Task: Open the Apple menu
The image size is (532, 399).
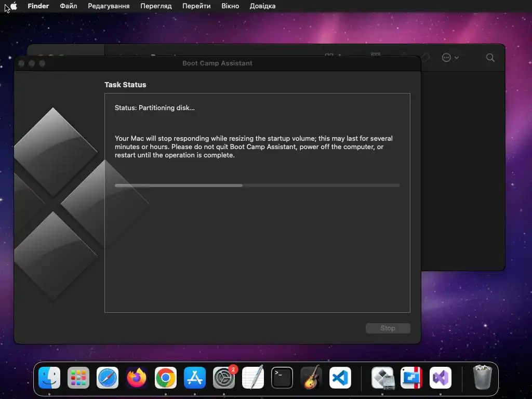Action: tap(14, 6)
